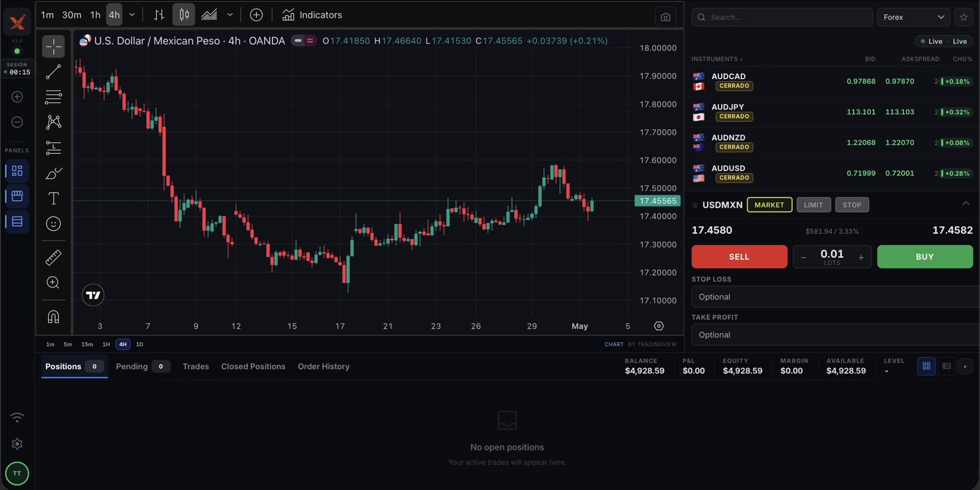The width and height of the screenshot is (980, 490).
Task: Open the Order History tab
Action: tap(323, 366)
